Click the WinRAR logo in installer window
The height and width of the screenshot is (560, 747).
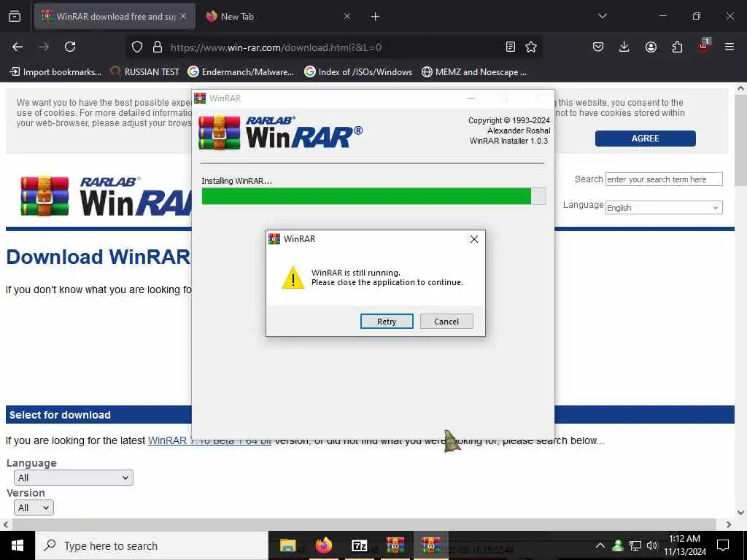tap(281, 133)
